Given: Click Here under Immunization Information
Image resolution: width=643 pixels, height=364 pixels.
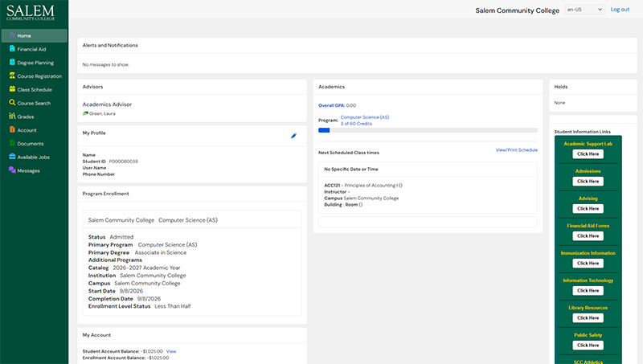Looking at the screenshot, I should click(x=588, y=264).
